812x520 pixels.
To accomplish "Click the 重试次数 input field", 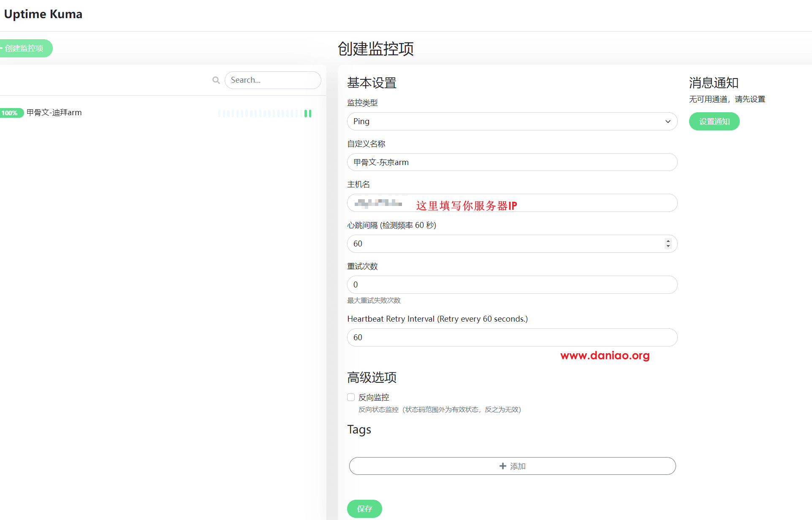I will 512,285.
